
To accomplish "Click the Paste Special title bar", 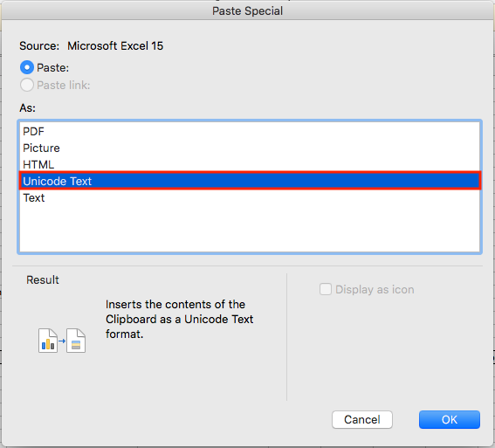I will coord(248,10).
